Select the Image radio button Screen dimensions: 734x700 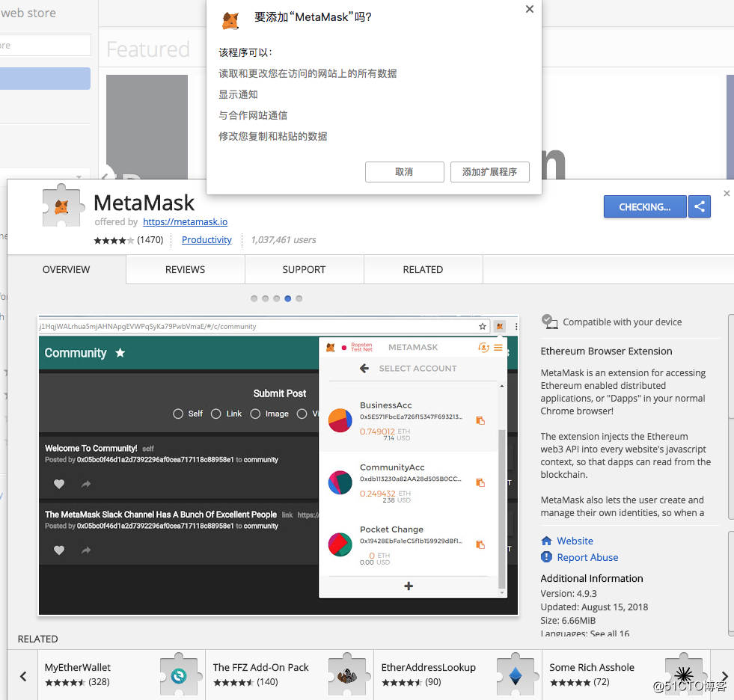click(255, 414)
